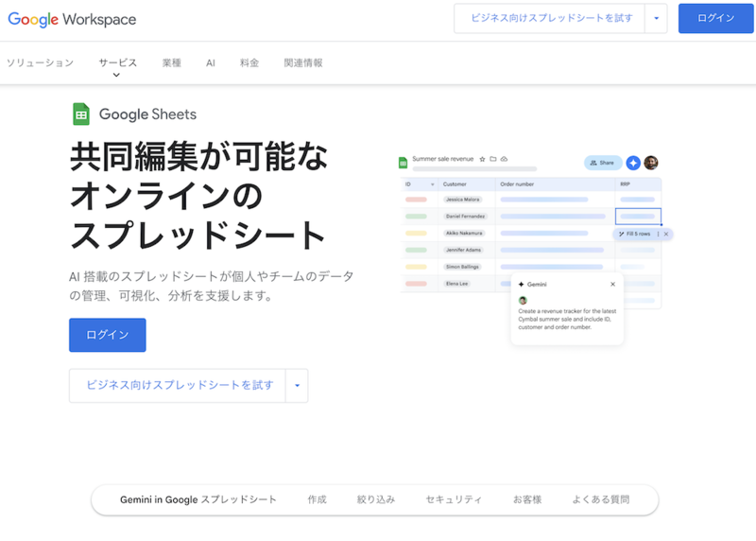Click the green Google Sheets icon
This screenshot has width=756, height=541.
81,113
